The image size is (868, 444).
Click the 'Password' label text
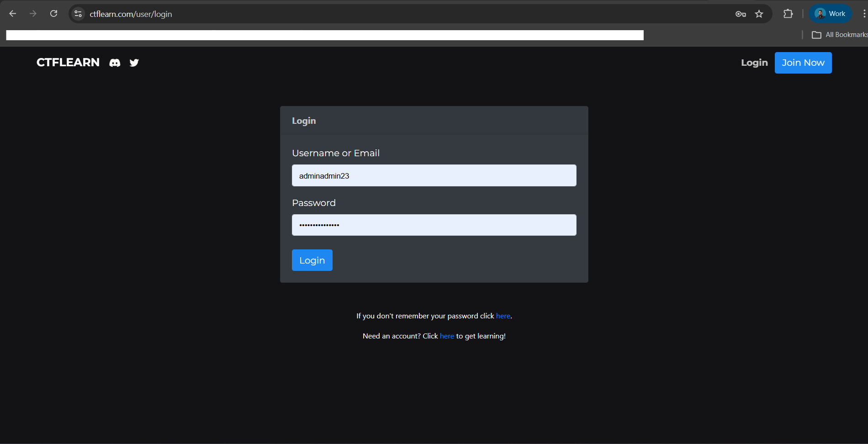[314, 203]
